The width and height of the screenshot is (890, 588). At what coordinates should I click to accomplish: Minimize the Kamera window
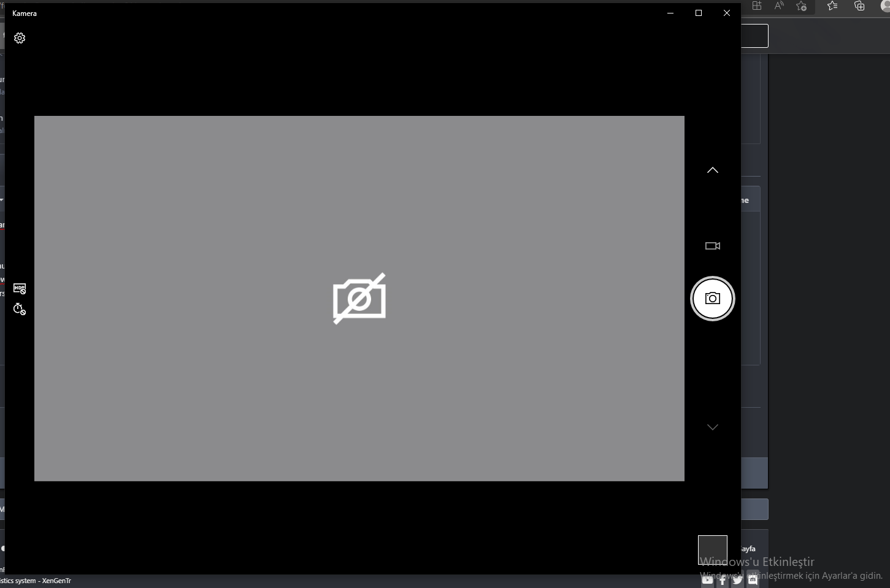670,13
